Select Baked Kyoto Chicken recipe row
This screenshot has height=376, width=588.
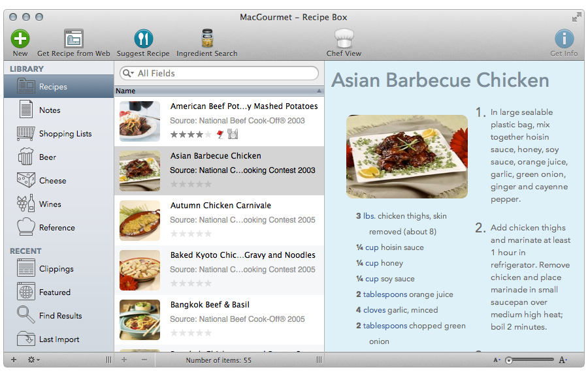[219, 270]
